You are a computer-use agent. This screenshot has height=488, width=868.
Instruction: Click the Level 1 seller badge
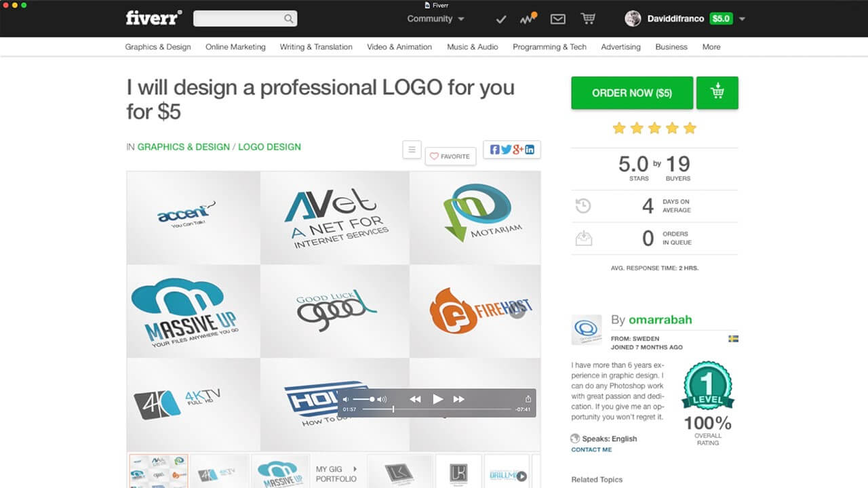click(707, 387)
